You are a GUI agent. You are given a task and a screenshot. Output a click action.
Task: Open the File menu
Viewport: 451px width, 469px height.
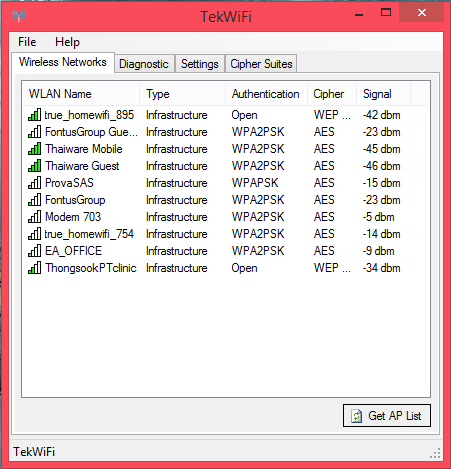pyautogui.click(x=27, y=42)
